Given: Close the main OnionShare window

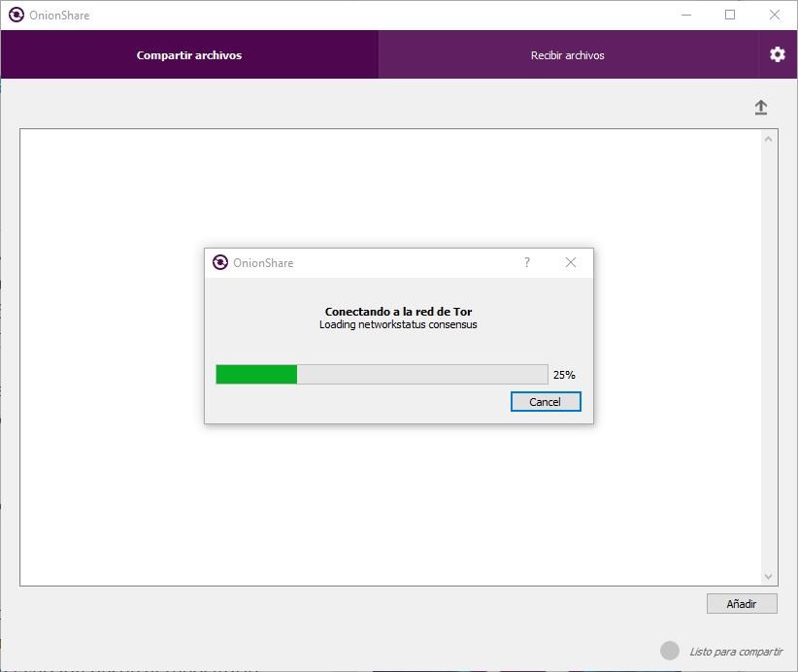Looking at the screenshot, I should pyautogui.click(x=774, y=15).
